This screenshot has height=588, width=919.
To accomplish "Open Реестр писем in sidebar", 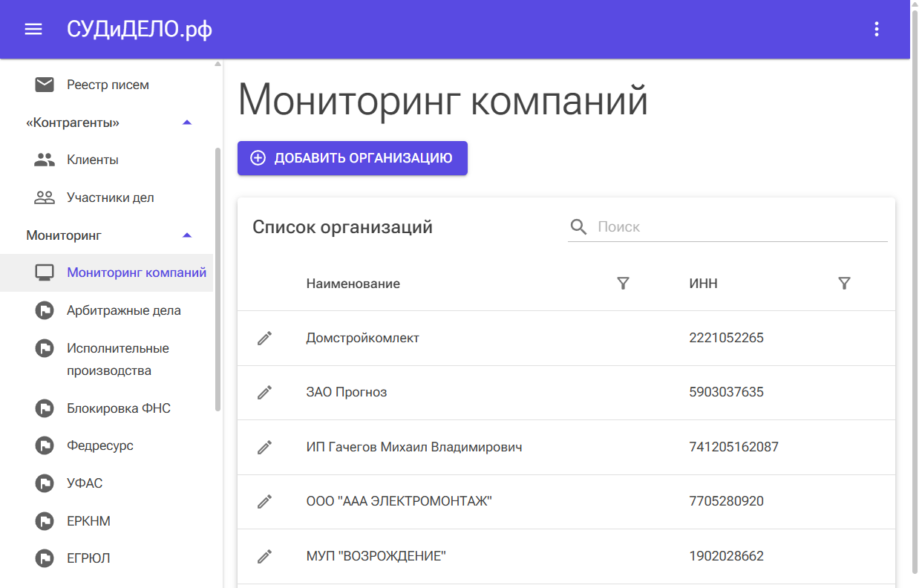I will pyautogui.click(x=108, y=85).
